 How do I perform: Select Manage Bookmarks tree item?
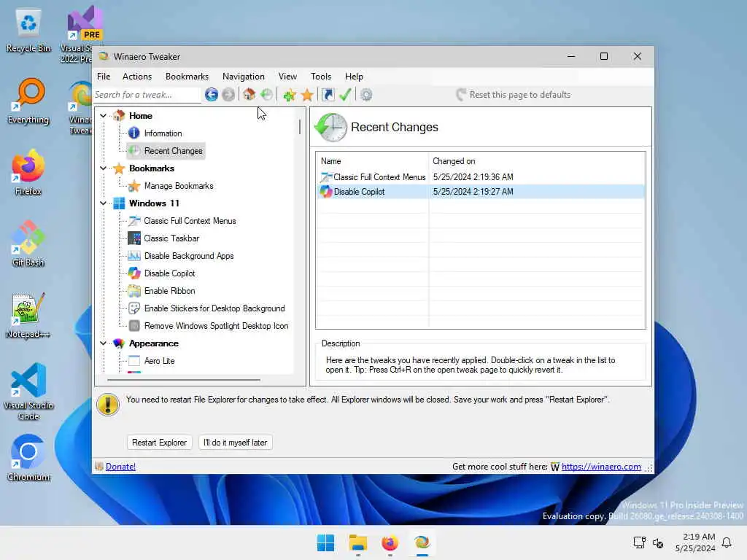179,186
